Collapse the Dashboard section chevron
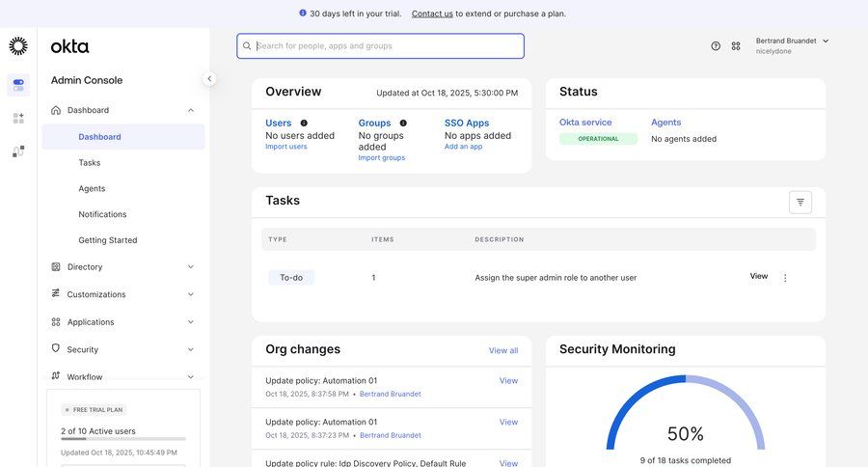This screenshot has width=868, height=467. [190, 110]
